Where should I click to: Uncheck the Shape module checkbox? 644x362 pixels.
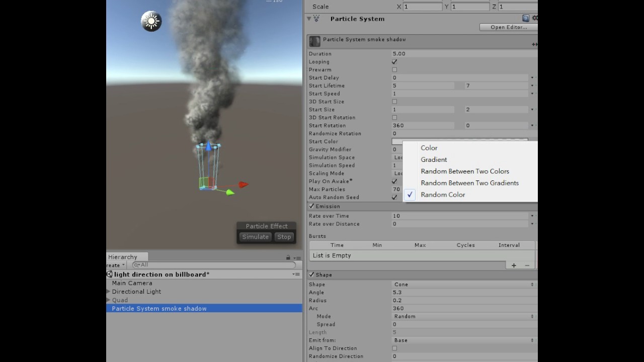311,275
